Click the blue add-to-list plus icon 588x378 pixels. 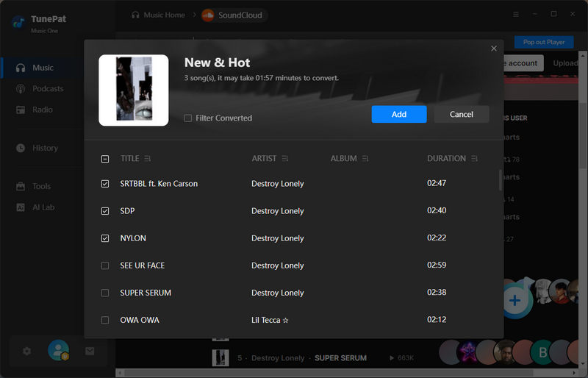[x=515, y=300]
